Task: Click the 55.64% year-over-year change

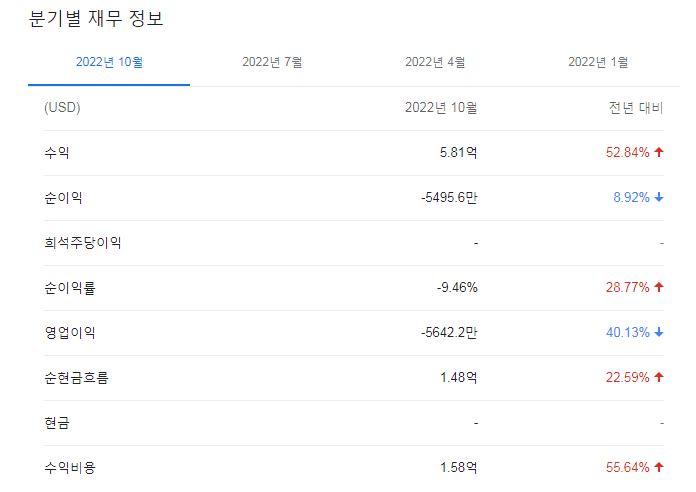Action: [x=628, y=468]
